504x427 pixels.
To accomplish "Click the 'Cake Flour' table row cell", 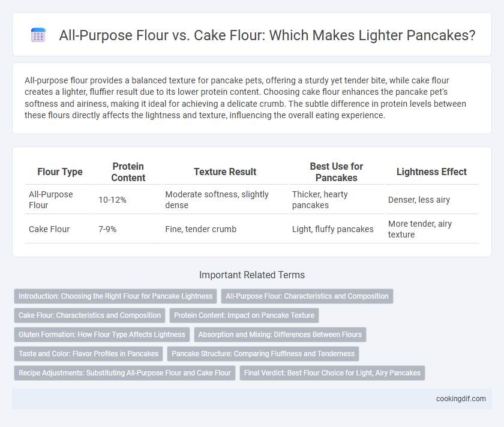I will pos(60,229).
